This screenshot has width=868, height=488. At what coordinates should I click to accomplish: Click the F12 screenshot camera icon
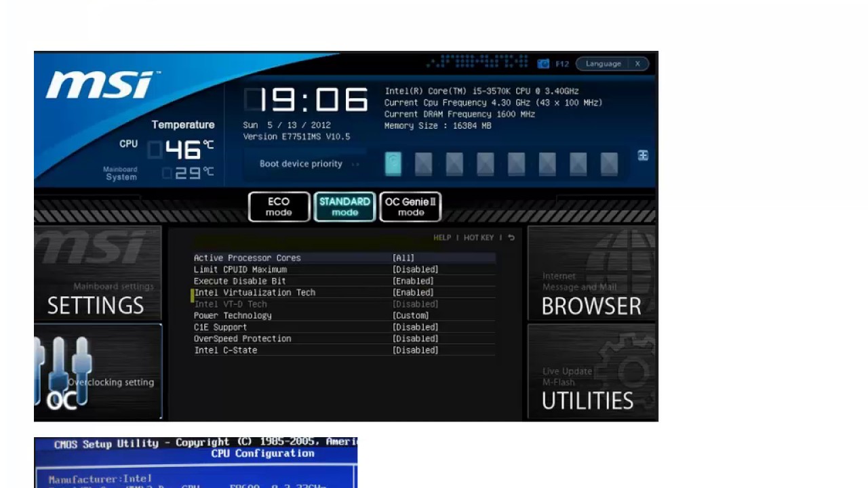[x=543, y=64]
